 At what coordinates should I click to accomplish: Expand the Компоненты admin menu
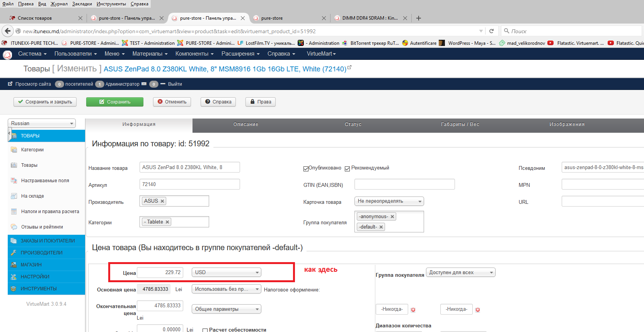[194, 54]
